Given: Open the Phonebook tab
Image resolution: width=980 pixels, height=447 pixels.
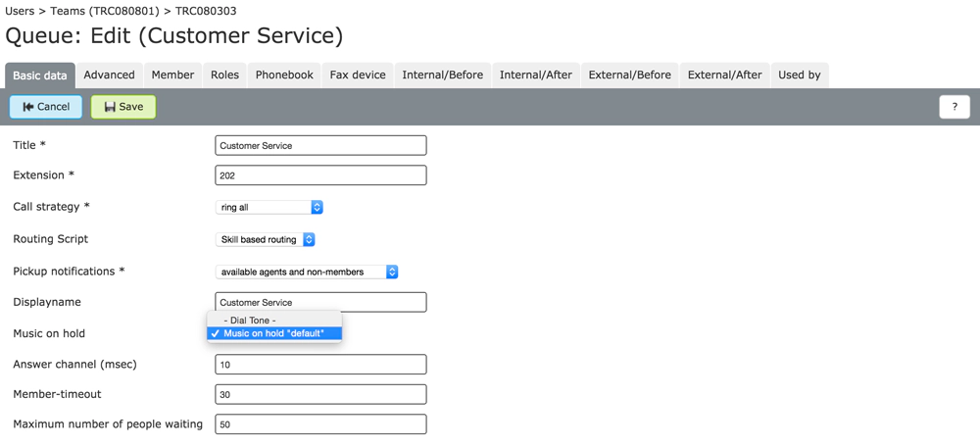Looking at the screenshot, I should click(284, 75).
